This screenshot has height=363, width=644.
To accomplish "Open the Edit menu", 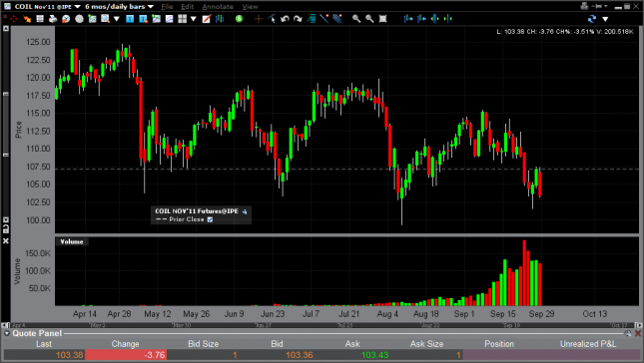I will click(188, 7).
